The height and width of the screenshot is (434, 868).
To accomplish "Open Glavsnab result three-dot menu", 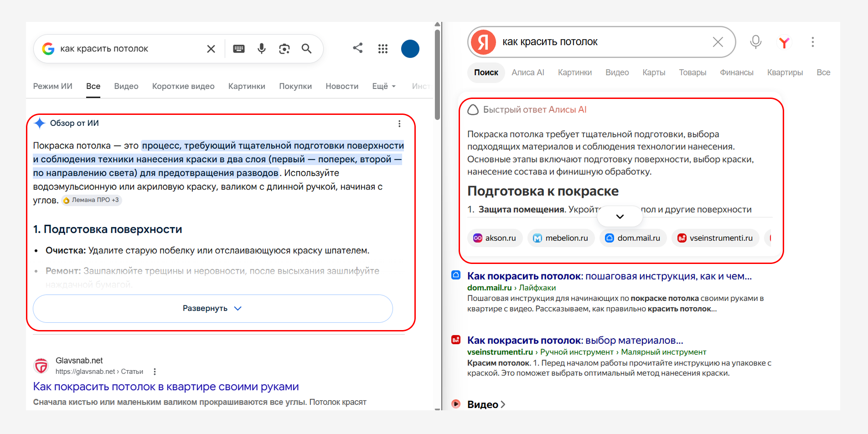I will [155, 372].
